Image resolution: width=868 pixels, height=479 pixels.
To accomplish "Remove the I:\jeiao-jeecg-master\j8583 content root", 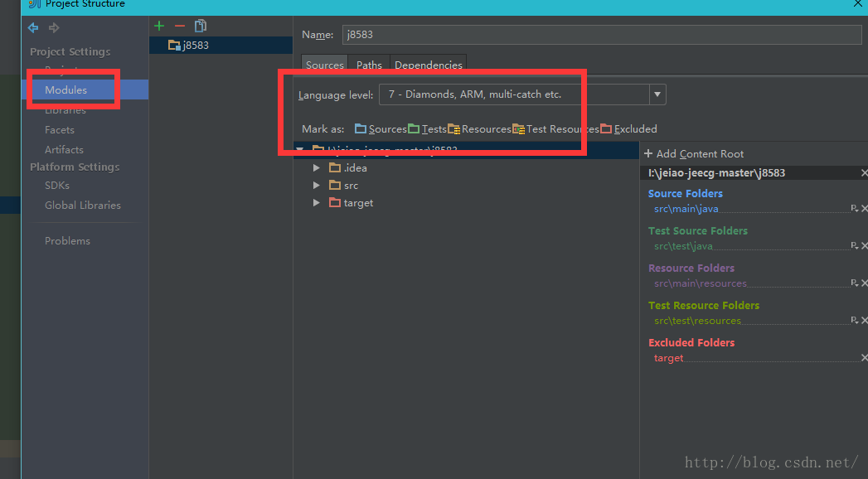I will click(x=864, y=173).
